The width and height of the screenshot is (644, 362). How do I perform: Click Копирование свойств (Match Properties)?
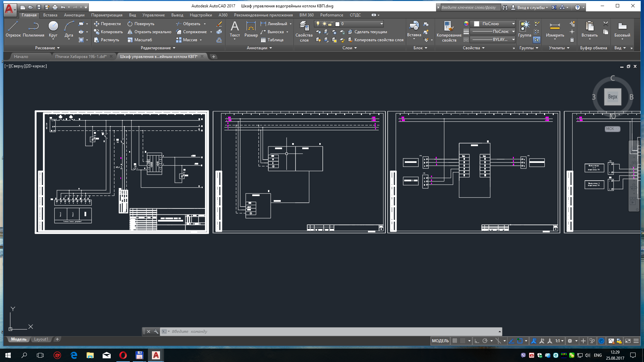pyautogui.click(x=449, y=31)
